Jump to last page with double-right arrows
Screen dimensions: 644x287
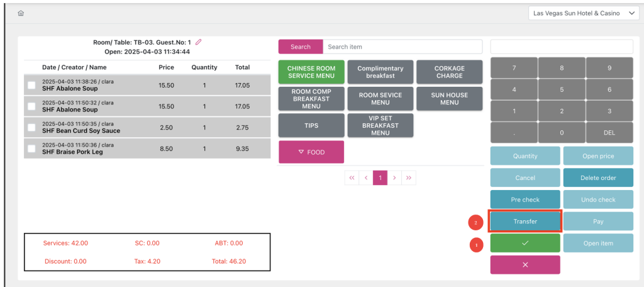409,178
